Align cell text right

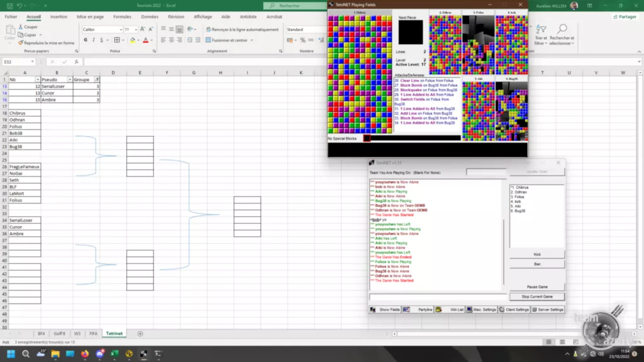[179, 40]
